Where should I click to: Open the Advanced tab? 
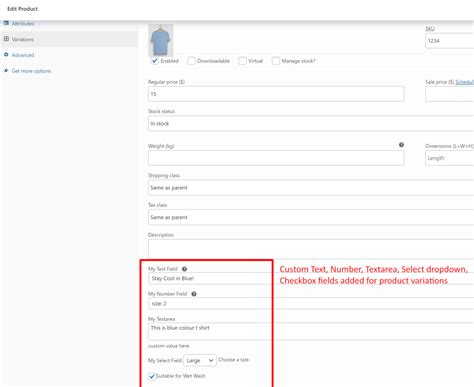pyautogui.click(x=23, y=55)
